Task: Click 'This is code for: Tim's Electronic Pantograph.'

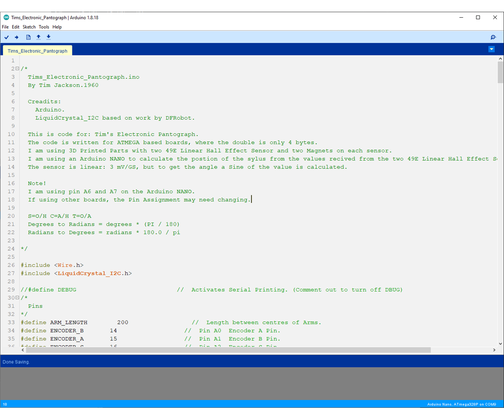Action: pos(113,134)
